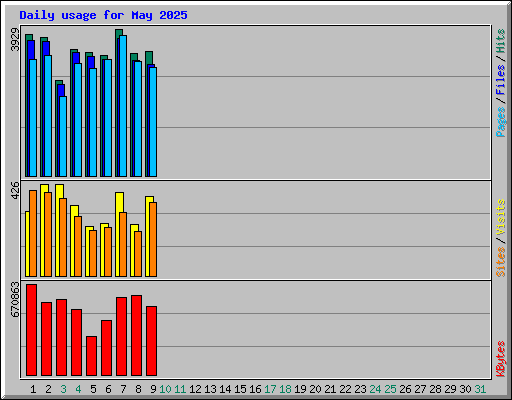Click green day 10 axis label
This screenshot has width=512, height=400.
(165, 389)
